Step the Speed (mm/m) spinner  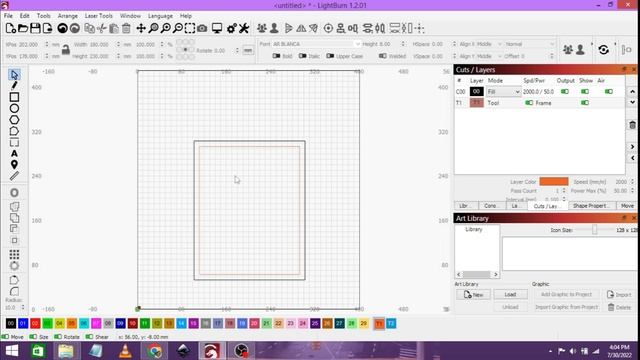click(x=632, y=182)
